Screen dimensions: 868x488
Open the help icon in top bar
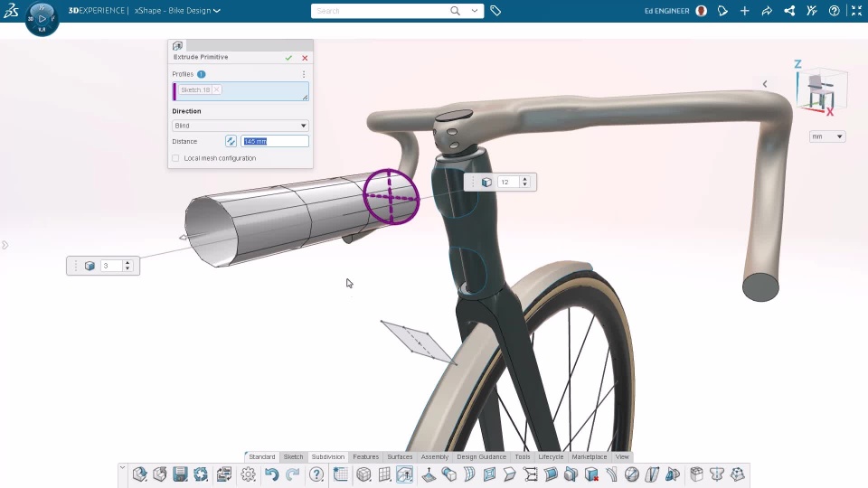[x=835, y=11]
